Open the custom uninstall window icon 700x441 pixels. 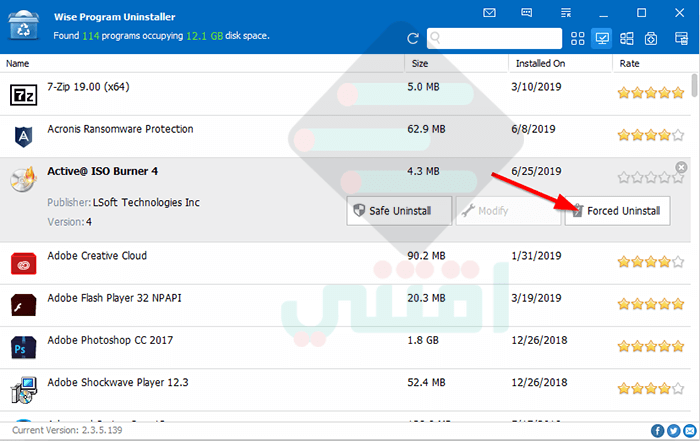[x=681, y=38]
